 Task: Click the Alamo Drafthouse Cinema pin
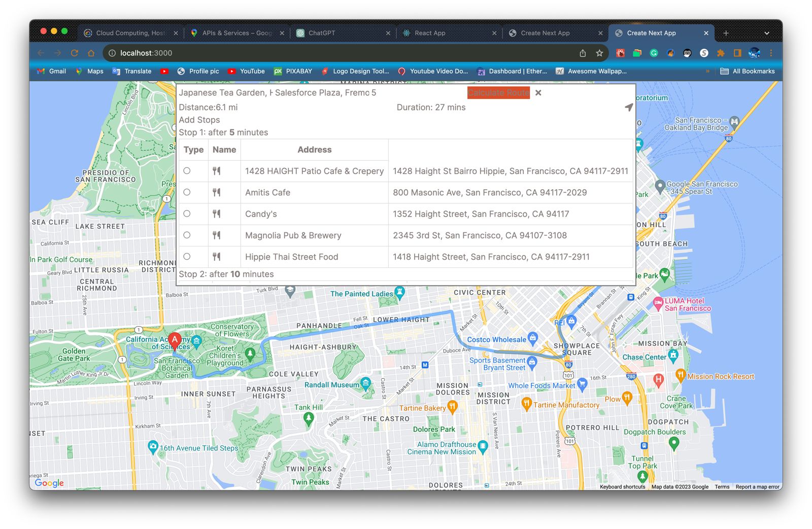(483, 446)
